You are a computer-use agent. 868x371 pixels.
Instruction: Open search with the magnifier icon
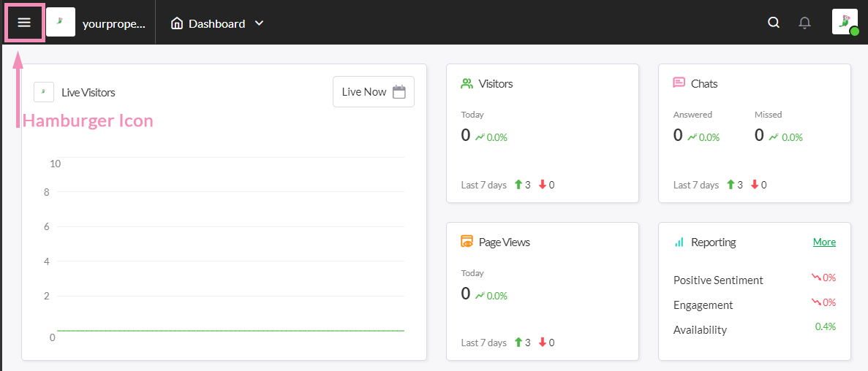coord(774,23)
